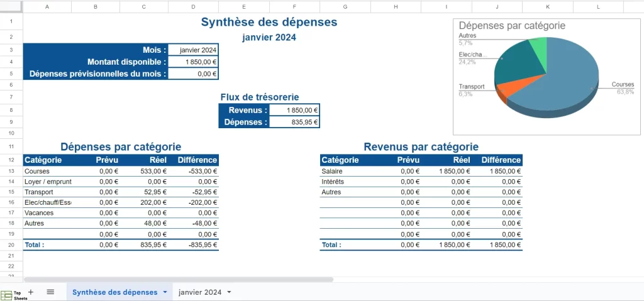Click the Autres 5,7% chart label
644x301 pixels.
467,39
